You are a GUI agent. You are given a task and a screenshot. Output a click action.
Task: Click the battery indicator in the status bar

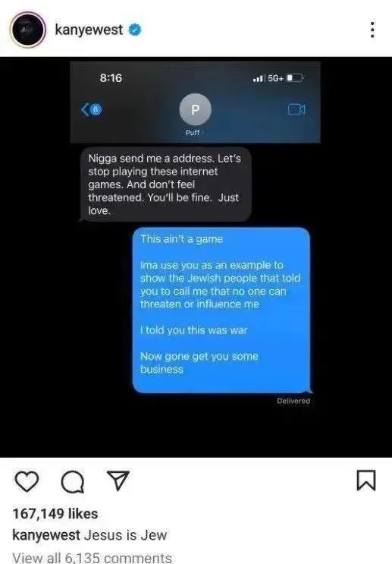click(x=296, y=77)
